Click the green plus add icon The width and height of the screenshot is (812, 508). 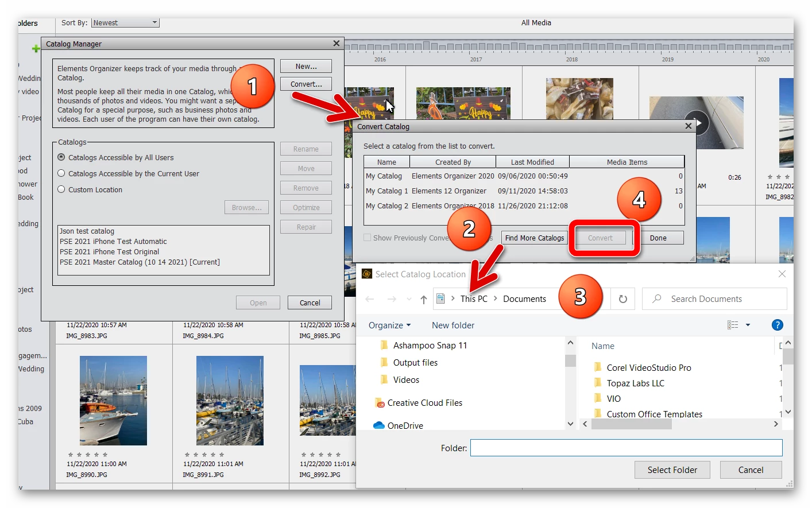36,49
